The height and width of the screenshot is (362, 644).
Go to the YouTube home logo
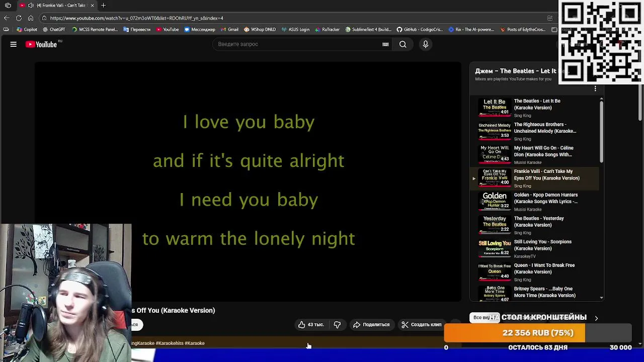pos(42,44)
